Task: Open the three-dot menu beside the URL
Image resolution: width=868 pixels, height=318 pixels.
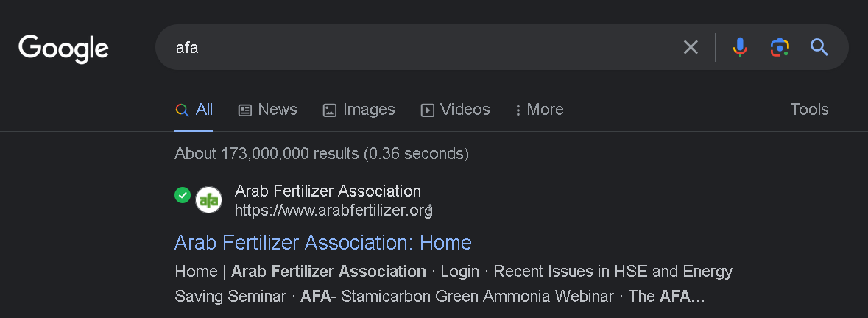Action: [x=431, y=211]
